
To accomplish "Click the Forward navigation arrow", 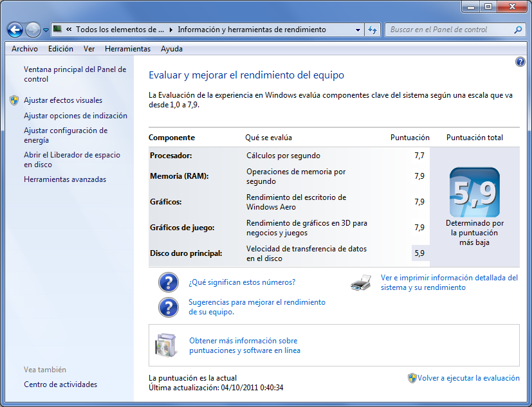I will [x=33, y=30].
